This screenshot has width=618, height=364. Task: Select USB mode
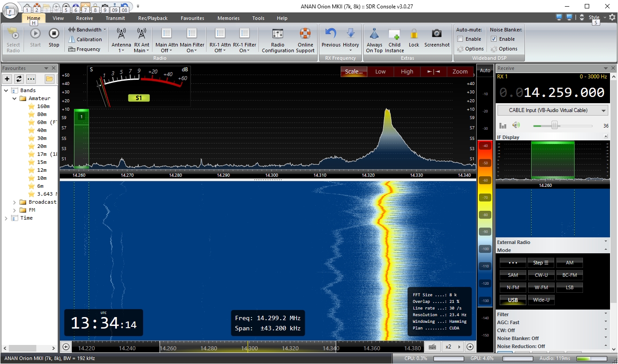tap(513, 300)
